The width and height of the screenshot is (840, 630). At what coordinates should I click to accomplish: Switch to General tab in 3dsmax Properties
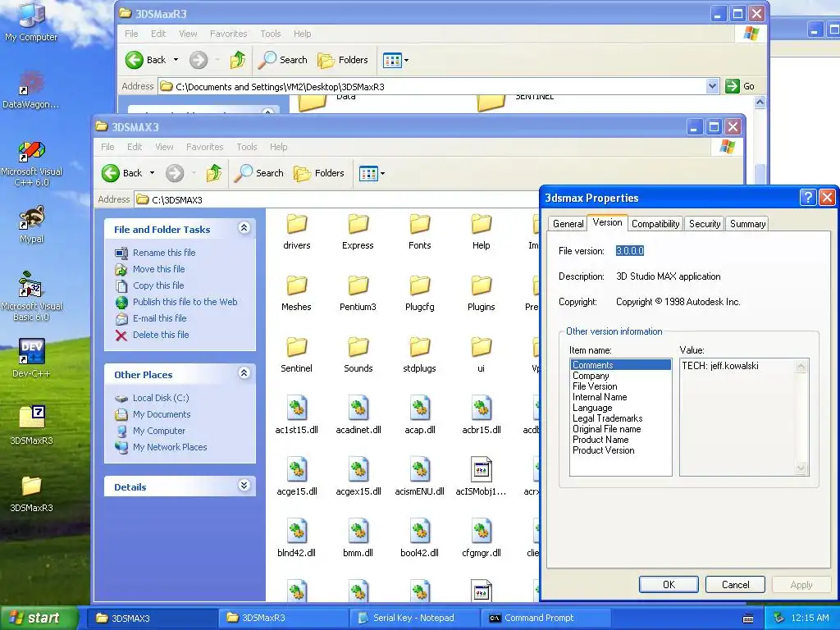coord(568,224)
